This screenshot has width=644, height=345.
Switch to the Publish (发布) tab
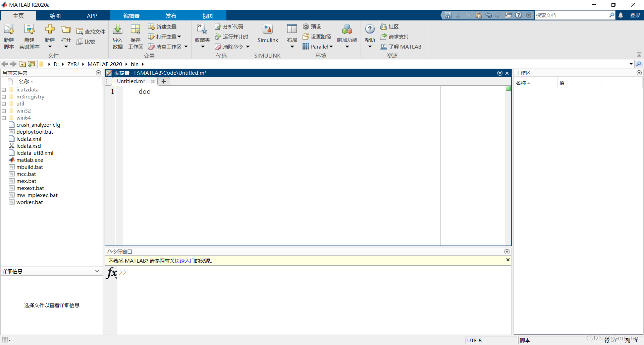[171, 16]
